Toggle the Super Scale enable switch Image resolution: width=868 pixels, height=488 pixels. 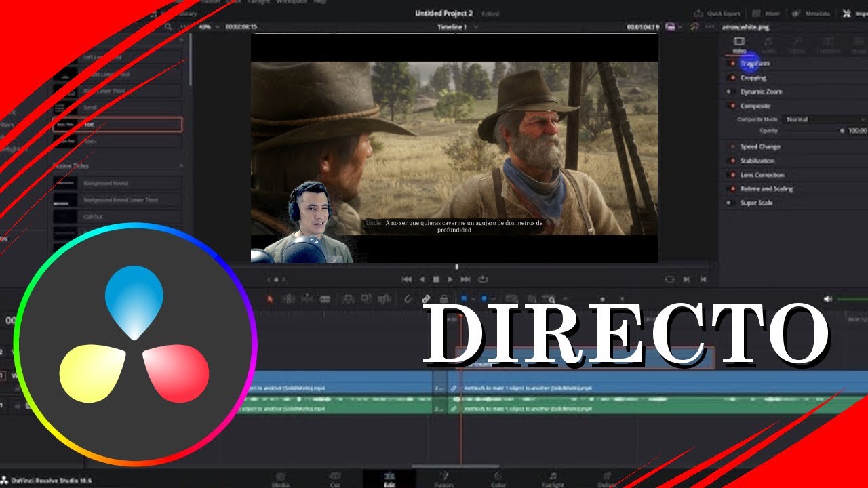tap(729, 203)
